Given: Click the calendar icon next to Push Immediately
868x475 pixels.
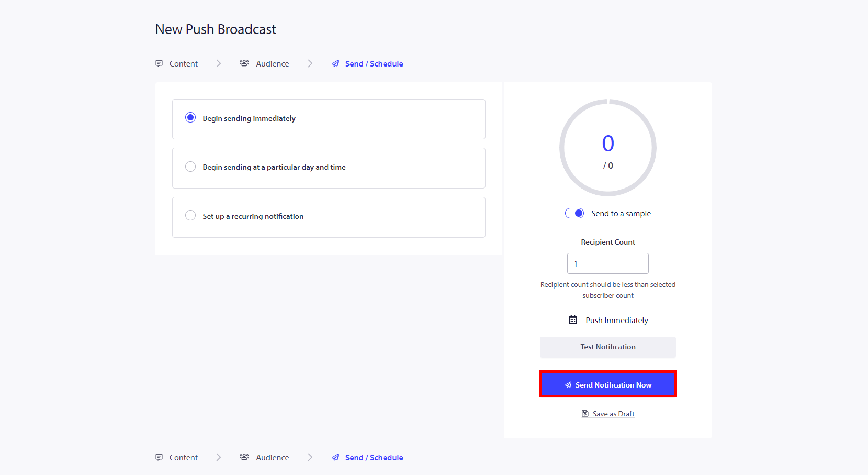Looking at the screenshot, I should click(x=573, y=320).
